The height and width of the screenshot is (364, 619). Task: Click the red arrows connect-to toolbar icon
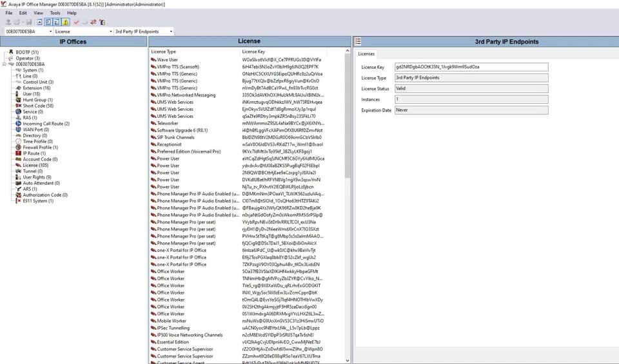93,22
